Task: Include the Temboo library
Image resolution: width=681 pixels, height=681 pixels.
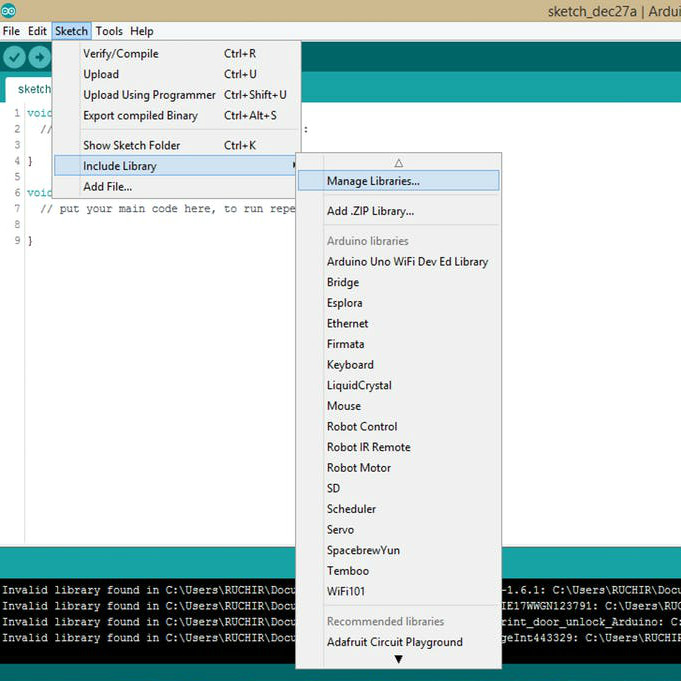Action: point(399,571)
